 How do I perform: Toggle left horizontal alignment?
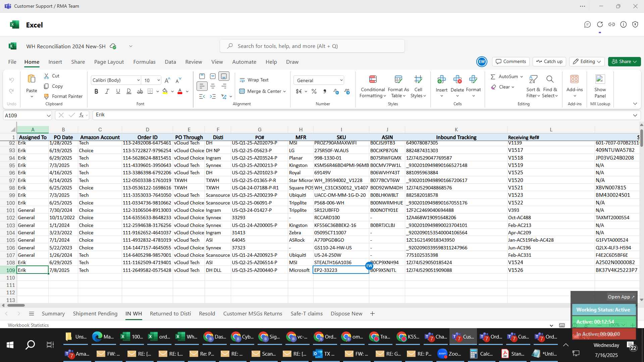(202, 86)
